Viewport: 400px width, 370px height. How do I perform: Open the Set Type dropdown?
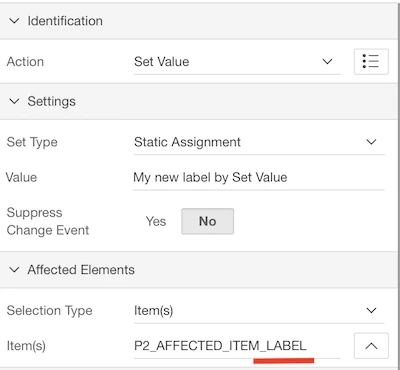pos(259,142)
